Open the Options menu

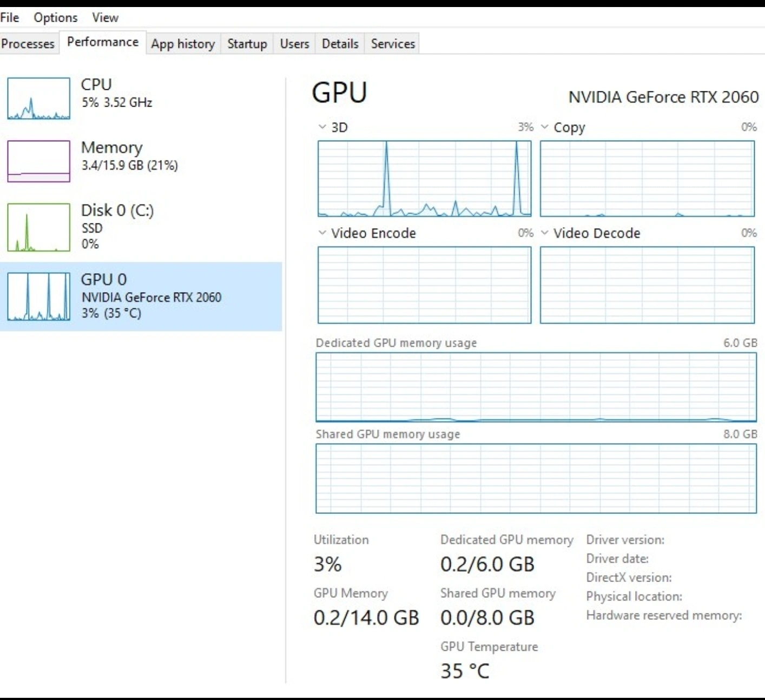[x=55, y=17]
